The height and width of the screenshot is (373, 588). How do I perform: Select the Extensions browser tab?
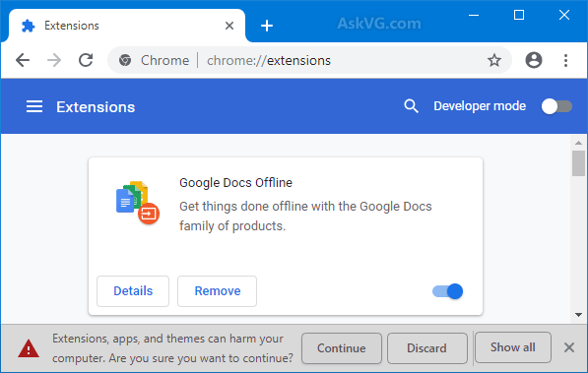click(x=127, y=26)
